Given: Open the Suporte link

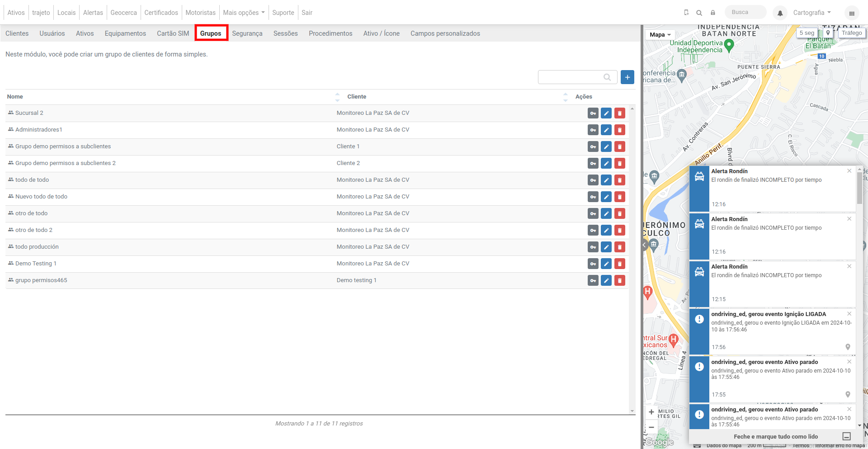Looking at the screenshot, I should coord(283,13).
